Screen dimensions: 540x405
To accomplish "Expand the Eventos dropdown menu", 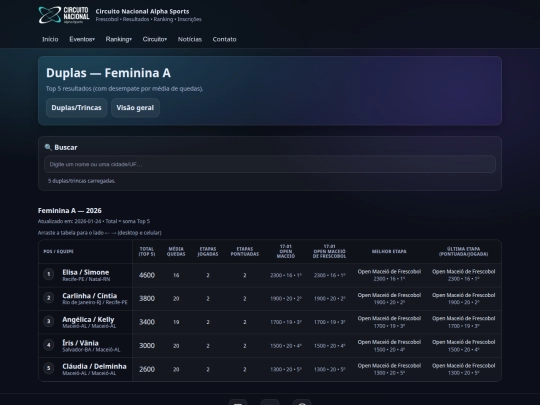I will (x=82, y=39).
